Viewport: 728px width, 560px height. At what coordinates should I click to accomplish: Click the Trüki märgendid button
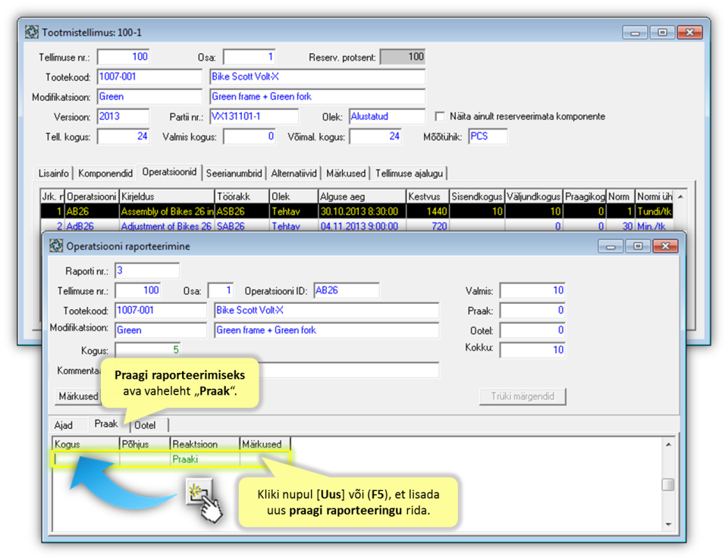click(x=522, y=396)
